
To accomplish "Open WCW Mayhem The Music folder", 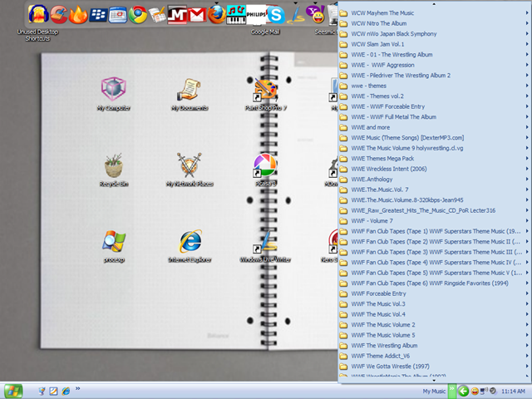I will [x=434, y=13].
